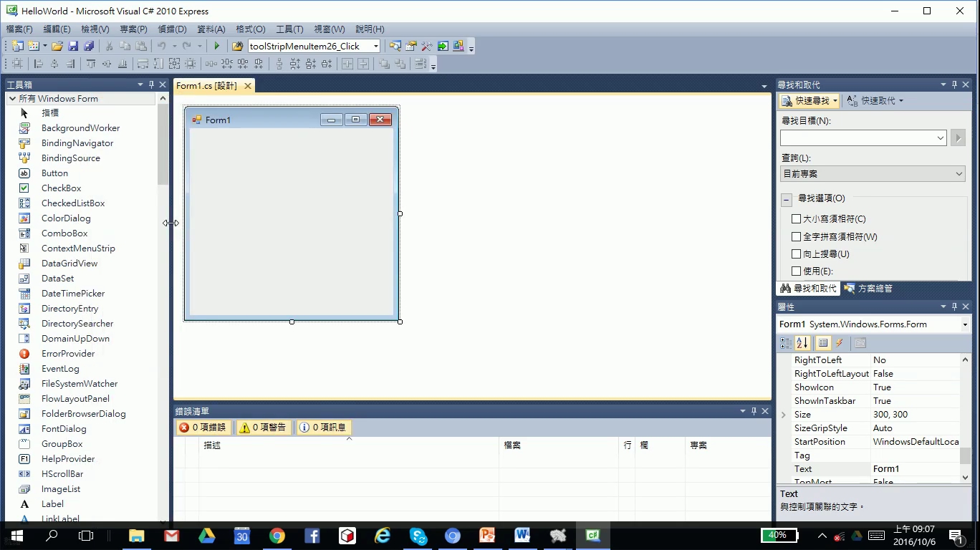Image resolution: width=980 pixels, height=550 pixels.
Task: Collapse the 尋找選項(O) section
Action: 787,200
